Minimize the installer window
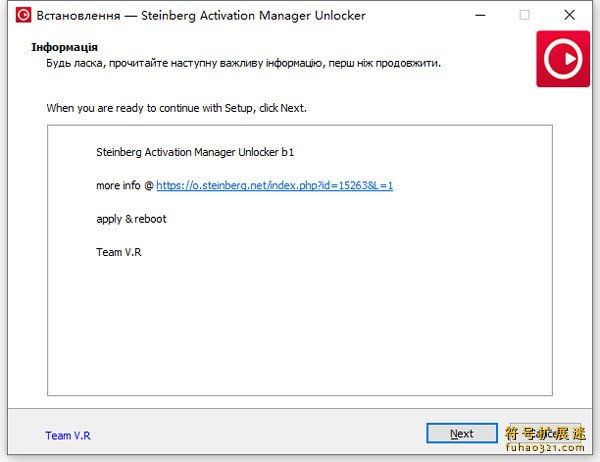Screen dimensions: 600x462 click(x=480, y=15)
